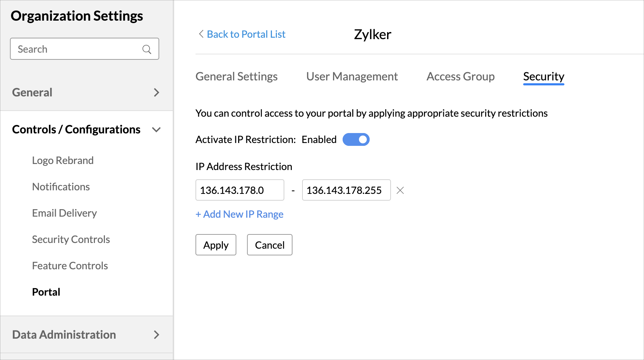Select the Access Group tab
This screenshot has width=644, height=360.
pyautogui.click(x=460, y=76)
